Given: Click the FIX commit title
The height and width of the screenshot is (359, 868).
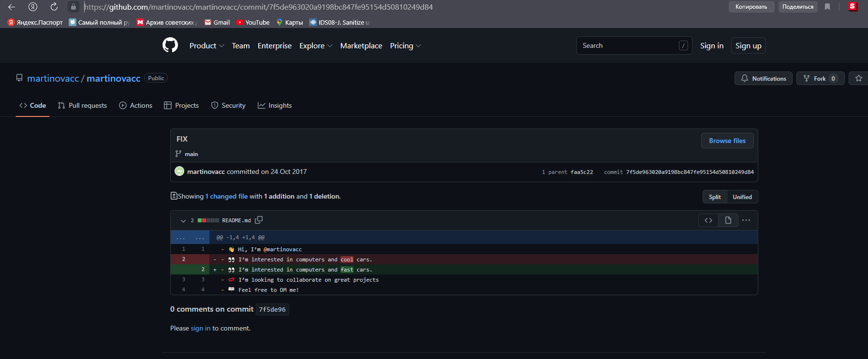Looking at the screenshot, I should click(182, 139).
